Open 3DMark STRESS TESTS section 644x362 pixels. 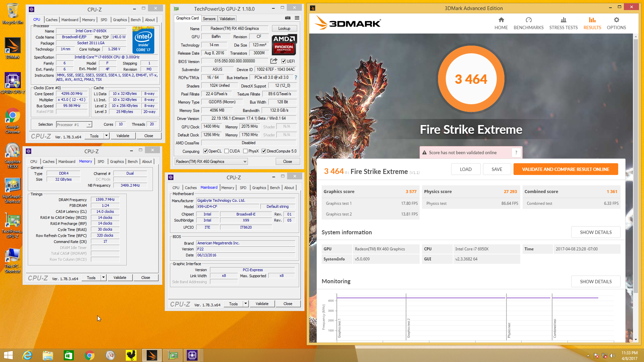click(563, 23)
